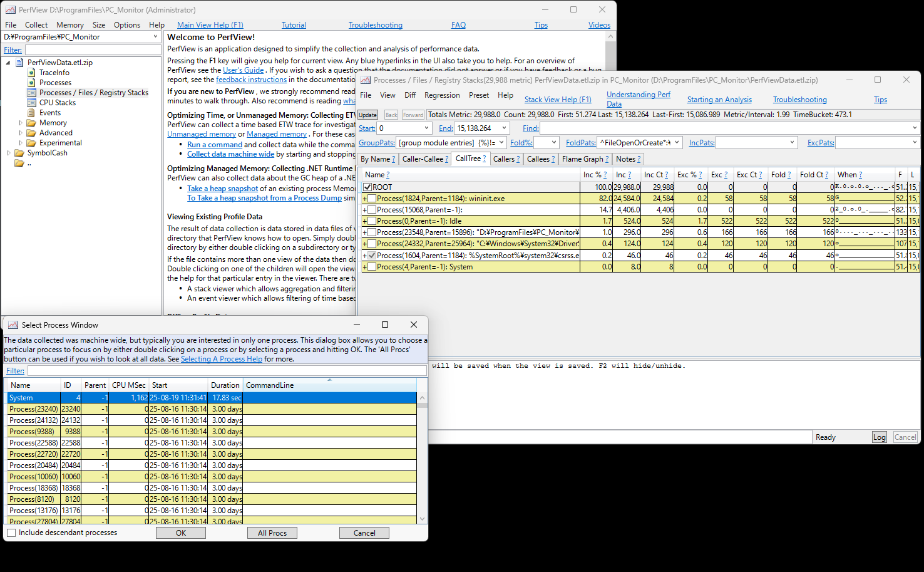Switch to the Flame Graph tab
Screen dimensions: 924x572
[x=582, y=159]
